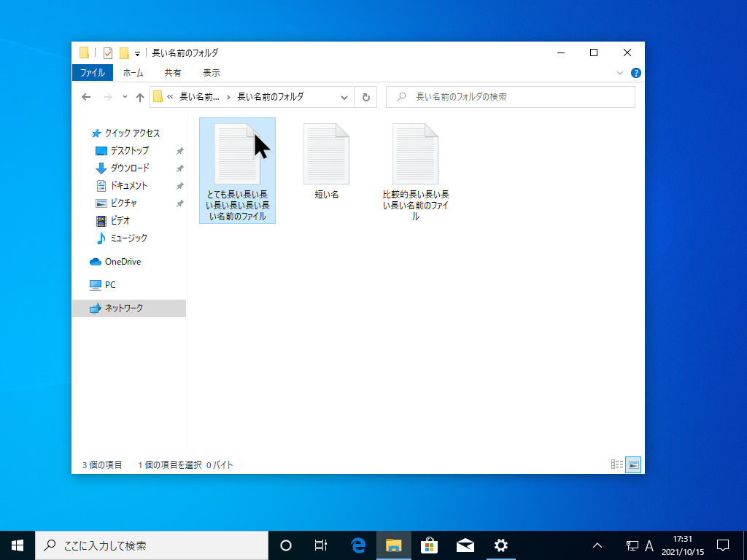Open Settings gear on the taskbar

[x=500, y=545]
